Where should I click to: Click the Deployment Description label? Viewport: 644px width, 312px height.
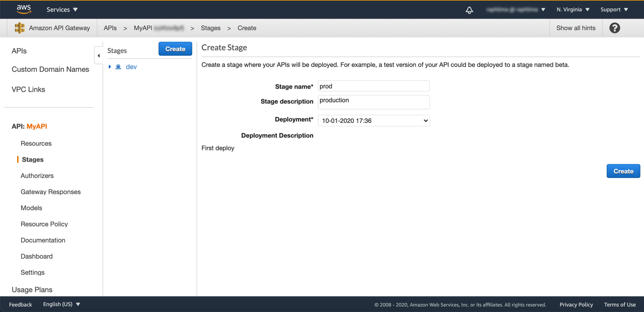click(277, 136)
